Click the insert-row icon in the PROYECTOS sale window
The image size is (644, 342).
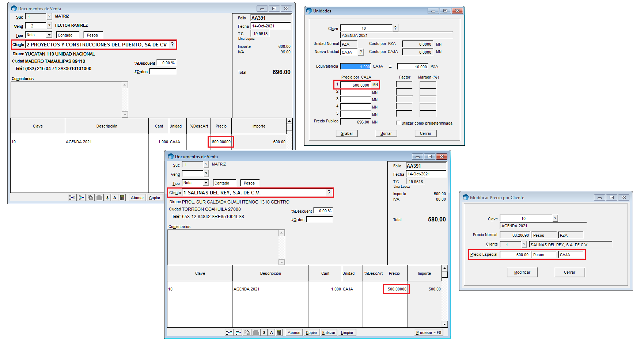tap(72, 198)
